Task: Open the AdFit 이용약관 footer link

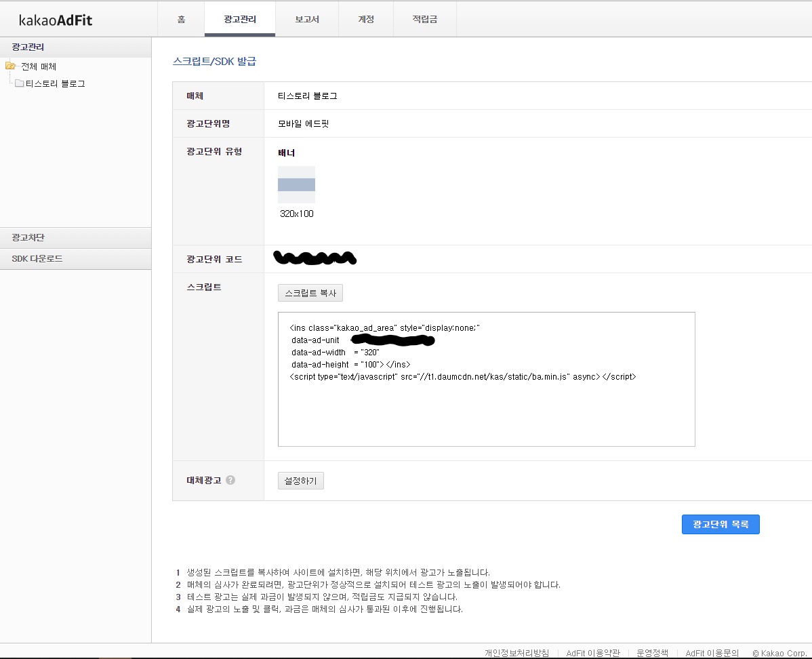Action: 593,653
